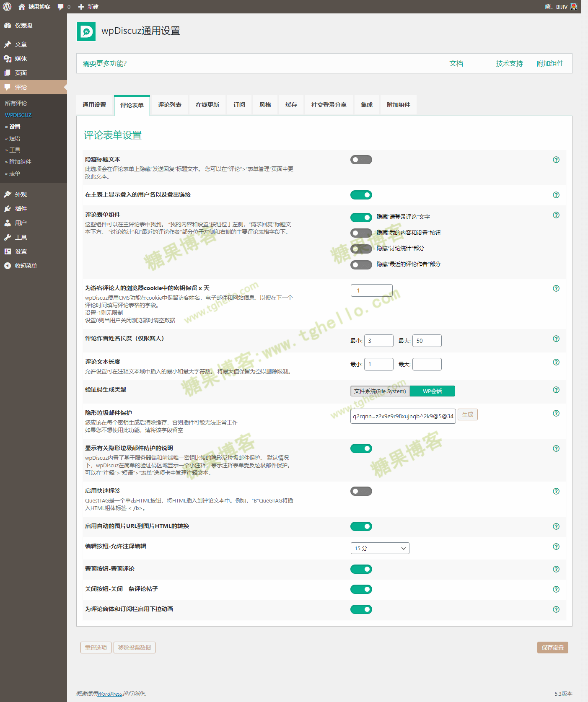Image resolution: width=588 pixels, height=702 pixels.
Task: Toggle 隐藏"我的内容和设置"按钮 switch
Action: 361,233
